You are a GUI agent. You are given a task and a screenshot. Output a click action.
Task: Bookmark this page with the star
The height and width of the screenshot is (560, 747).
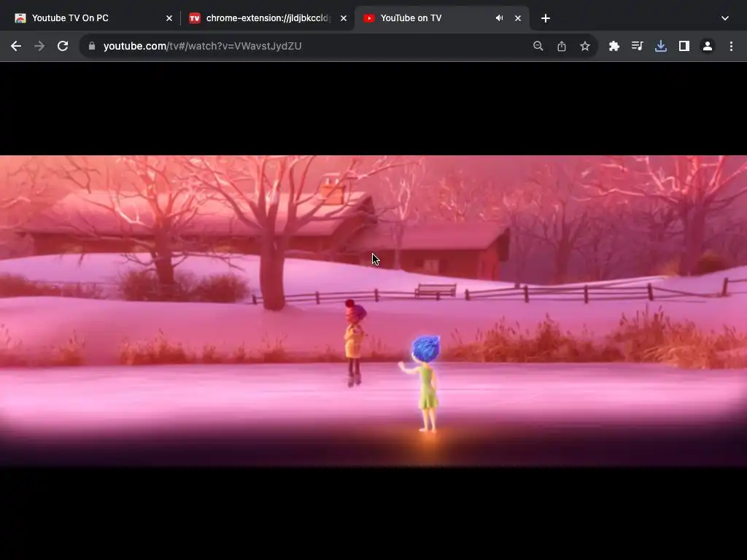pyautogui.click(x=585, y=46)
